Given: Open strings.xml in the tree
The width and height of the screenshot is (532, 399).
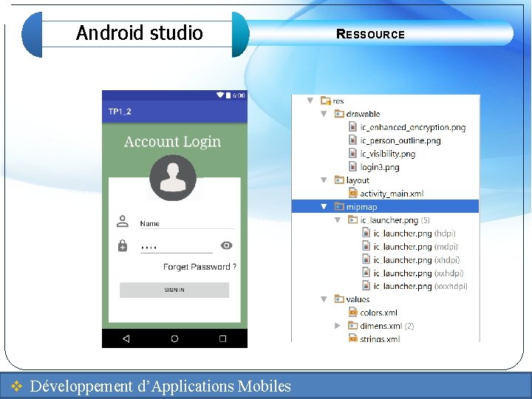Looking at the screenshot, I should pyautogui.click(x=380, y=338).
